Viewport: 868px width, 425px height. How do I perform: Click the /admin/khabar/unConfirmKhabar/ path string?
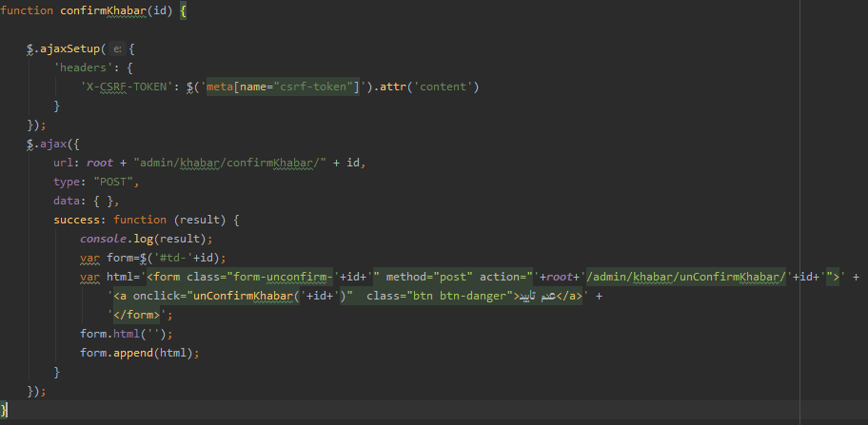pyautogui.click(x=686, y=277)
